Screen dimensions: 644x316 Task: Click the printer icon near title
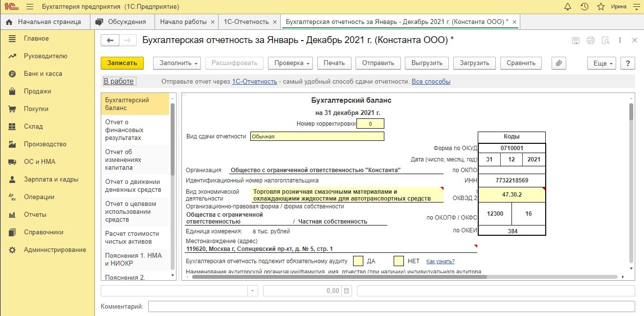point(591,41)
